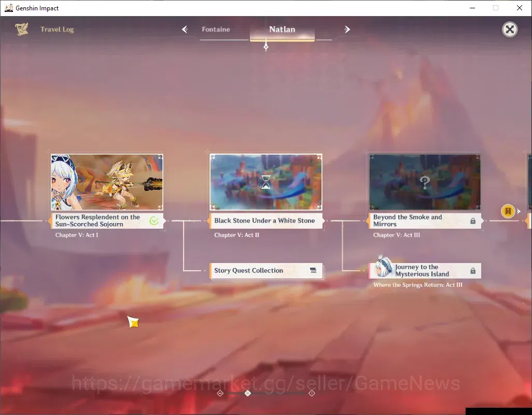Click Where the Springs Return: Act III label
This screenshot has width=532, height=415.
pyautogui.click(x=417, y=285)
